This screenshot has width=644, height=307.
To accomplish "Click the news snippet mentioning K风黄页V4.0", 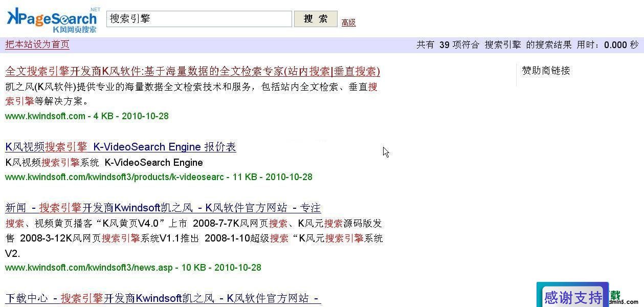I will (194, 238).
